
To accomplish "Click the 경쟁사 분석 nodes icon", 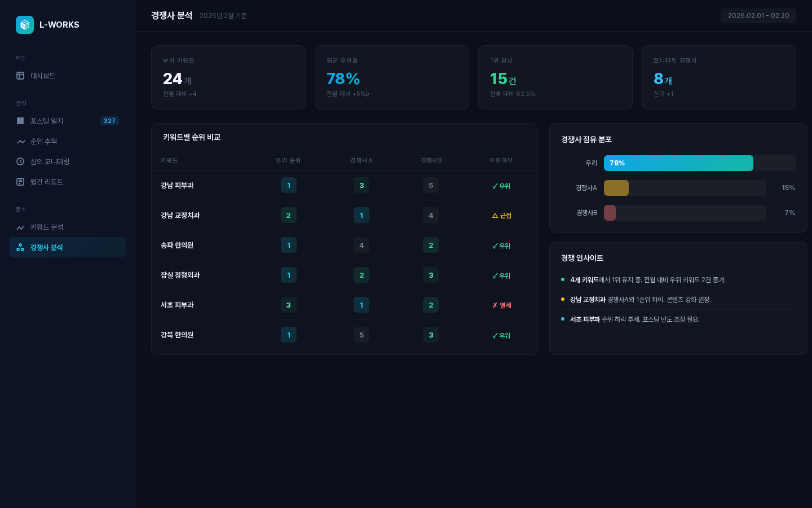I will tap(20, 247).
